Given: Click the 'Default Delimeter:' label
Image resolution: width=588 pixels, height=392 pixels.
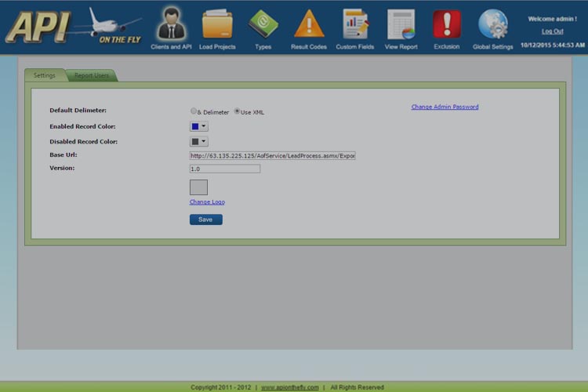Looking at the screenshot, I should 78,111.
